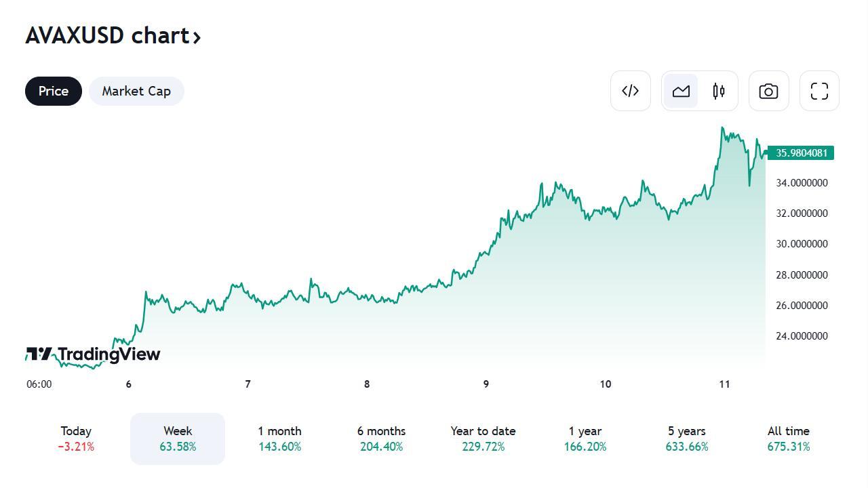Viewport: 868px width, 488px height.
Task: Choose the 6 months range
Action: [x=381, y=439]
